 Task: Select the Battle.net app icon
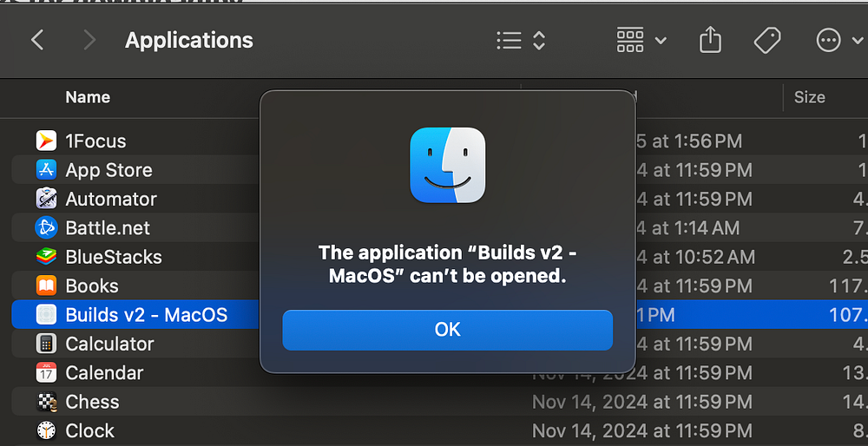coord(46,228)
